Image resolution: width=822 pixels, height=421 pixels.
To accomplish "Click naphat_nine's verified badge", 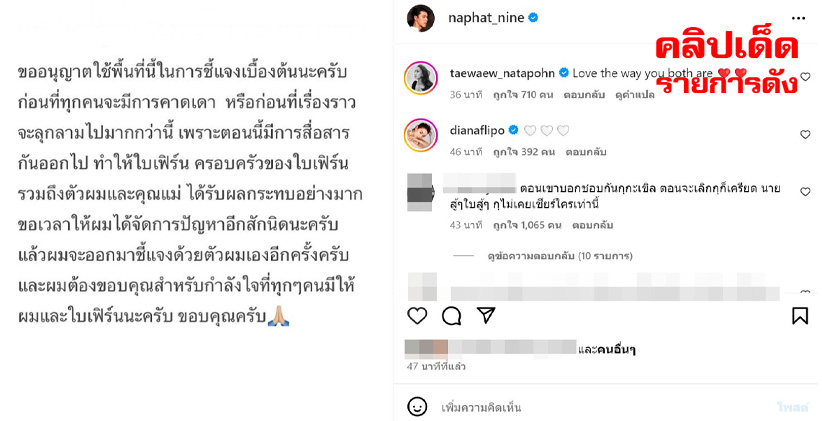I will [x=533, y=18].
